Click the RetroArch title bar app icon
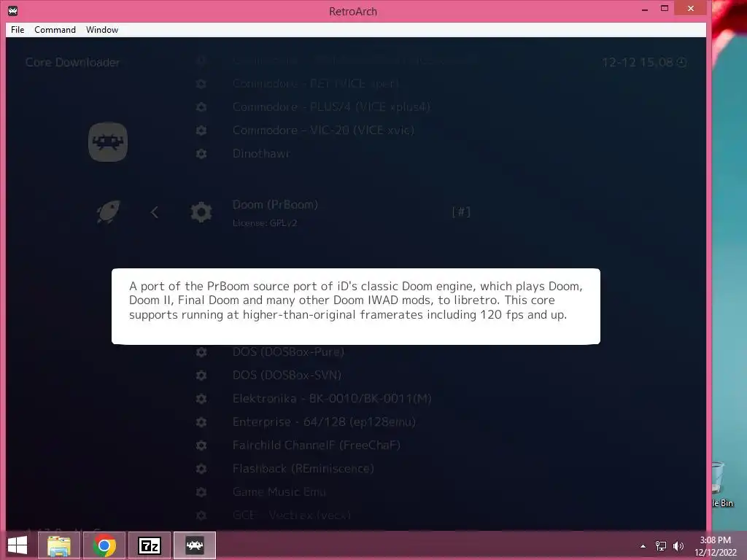747x560 pixels. point(13,10)
